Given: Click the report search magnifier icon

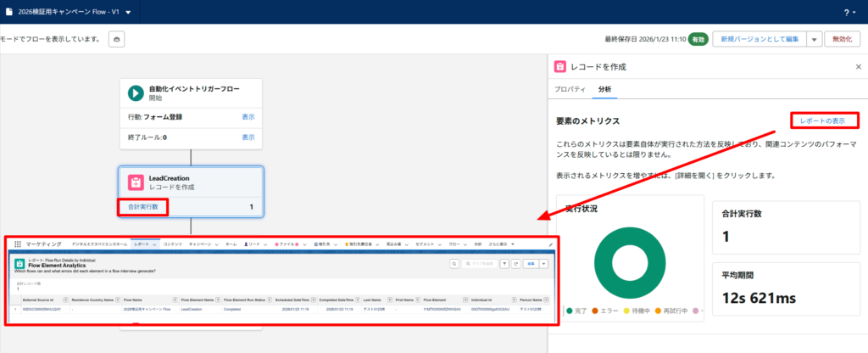Looking at the screenshot, I should click(x=454, y=264).
